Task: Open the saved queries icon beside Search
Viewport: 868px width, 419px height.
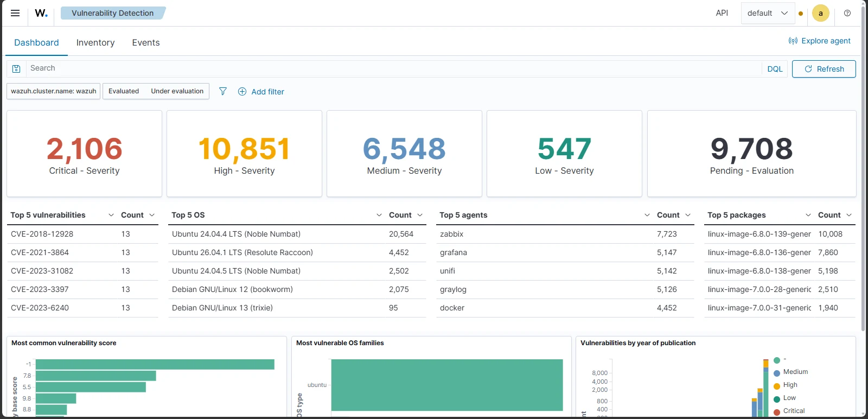Action: [16, 69]
